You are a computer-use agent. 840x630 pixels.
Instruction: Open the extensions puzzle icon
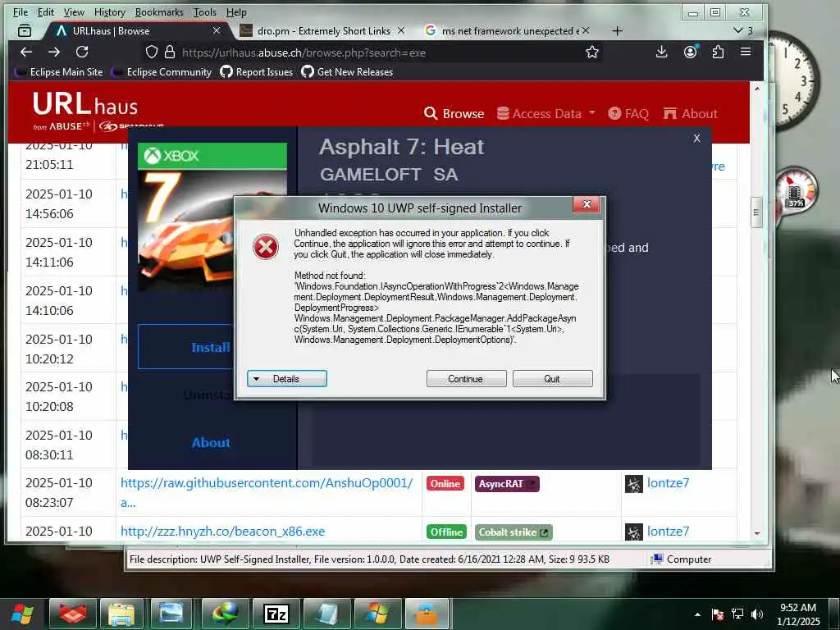pos(718,52)
